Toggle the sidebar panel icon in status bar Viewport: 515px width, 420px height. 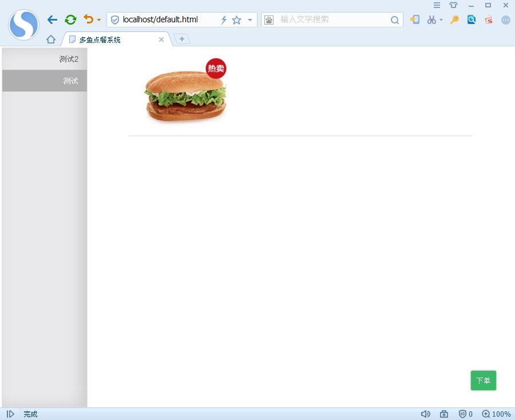[x=10, y=414]
